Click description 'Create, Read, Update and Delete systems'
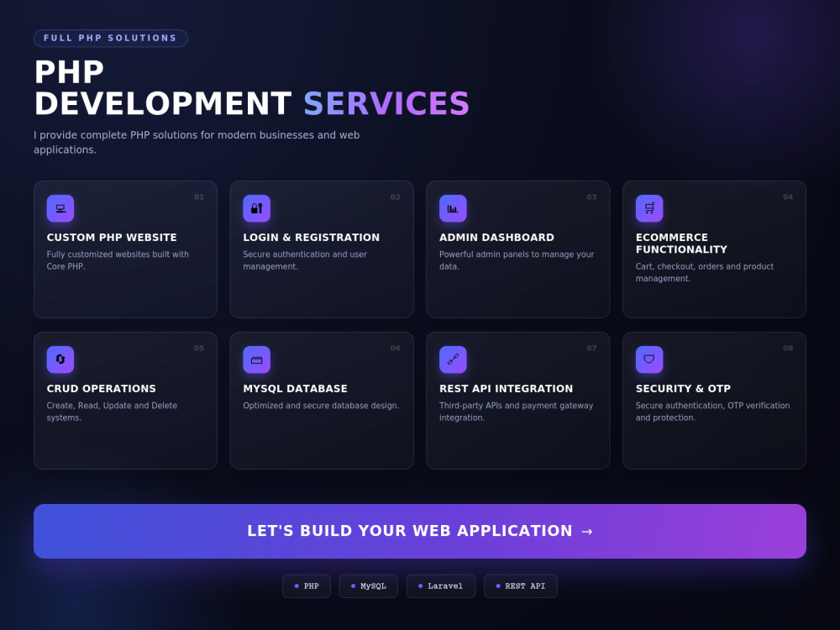Screen dimensions: 840x630 coord(112,412)
